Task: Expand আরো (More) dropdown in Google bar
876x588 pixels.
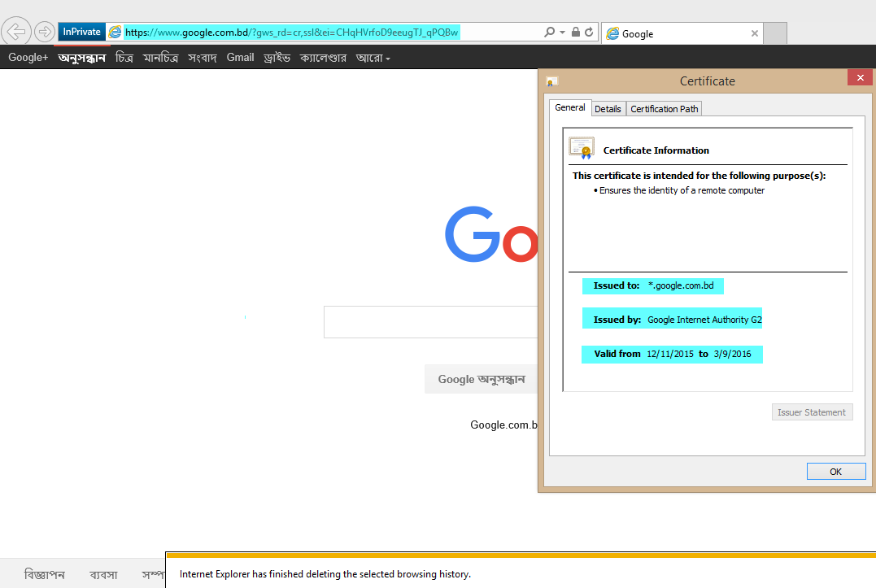Action: pos(373,58)
